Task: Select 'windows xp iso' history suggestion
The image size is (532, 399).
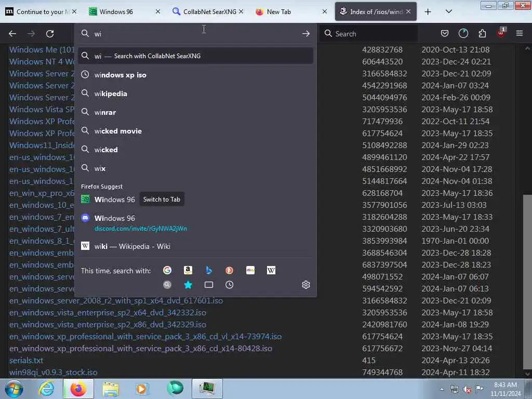Action: pos(195,75)
